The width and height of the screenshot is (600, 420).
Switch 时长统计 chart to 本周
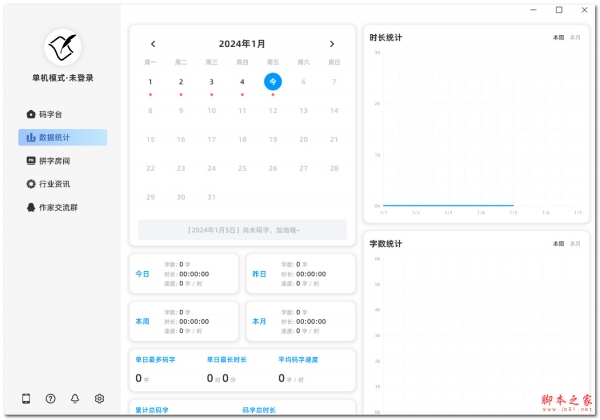558,37
